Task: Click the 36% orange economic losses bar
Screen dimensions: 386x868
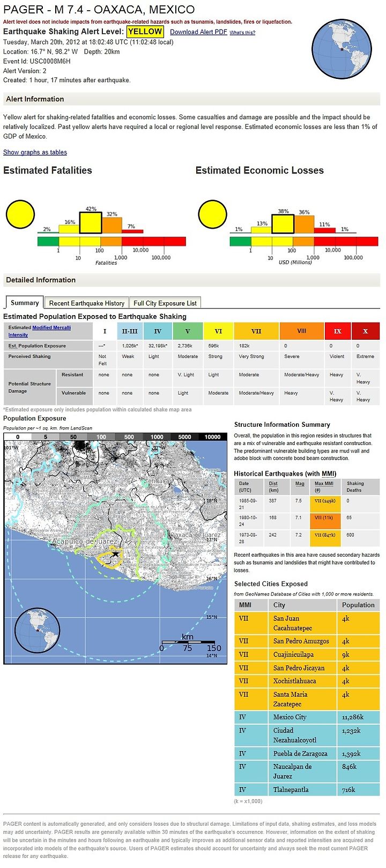Action: [304, 224]
